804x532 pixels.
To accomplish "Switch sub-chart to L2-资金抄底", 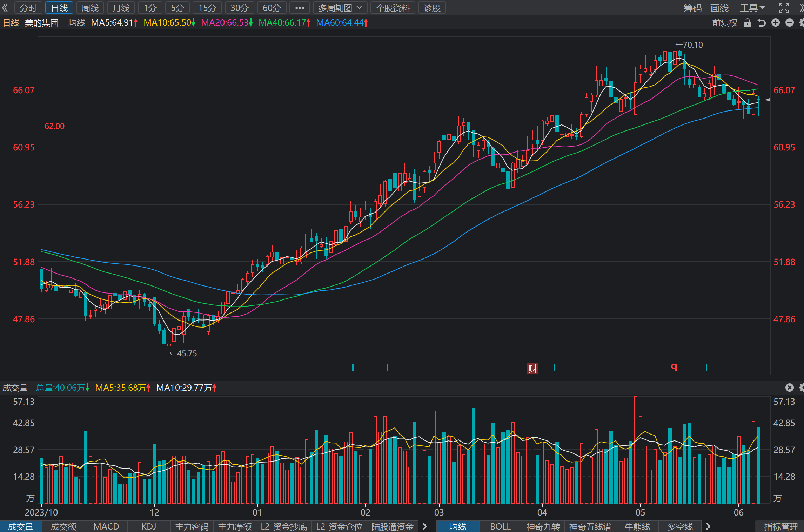I will [x=284, y=526].
